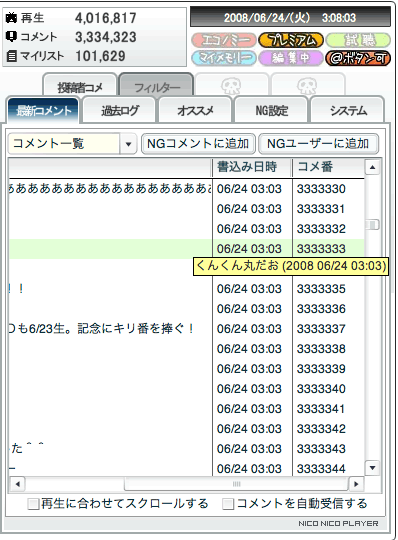Click the プレミアム badge
Screen dimensions: 398x540
click(x=291, y=40)
